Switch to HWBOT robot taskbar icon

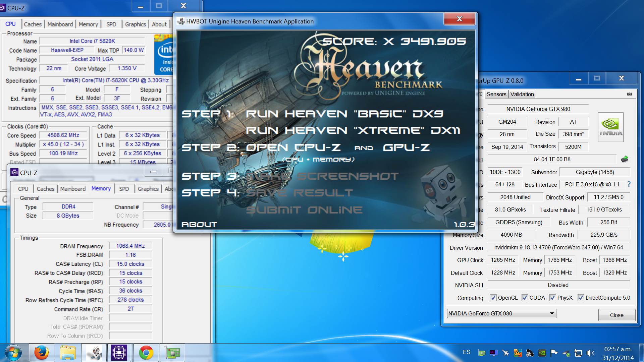(94, 353)
